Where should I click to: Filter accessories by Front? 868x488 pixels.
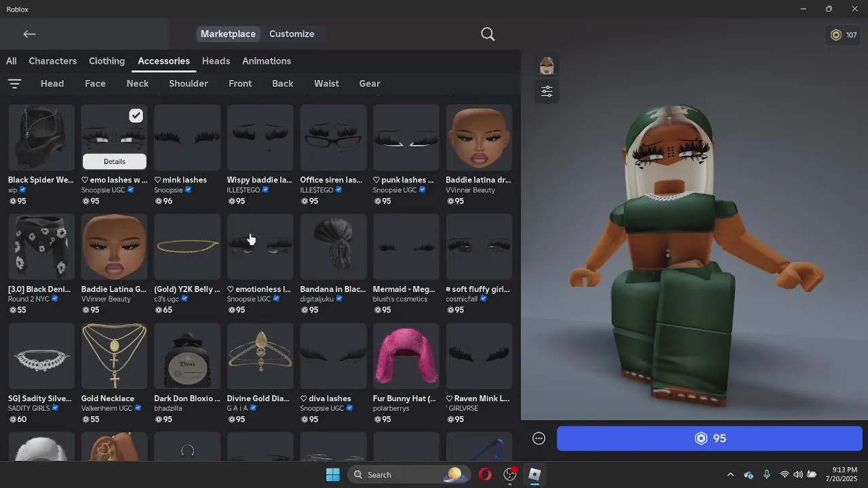point(240,83)
